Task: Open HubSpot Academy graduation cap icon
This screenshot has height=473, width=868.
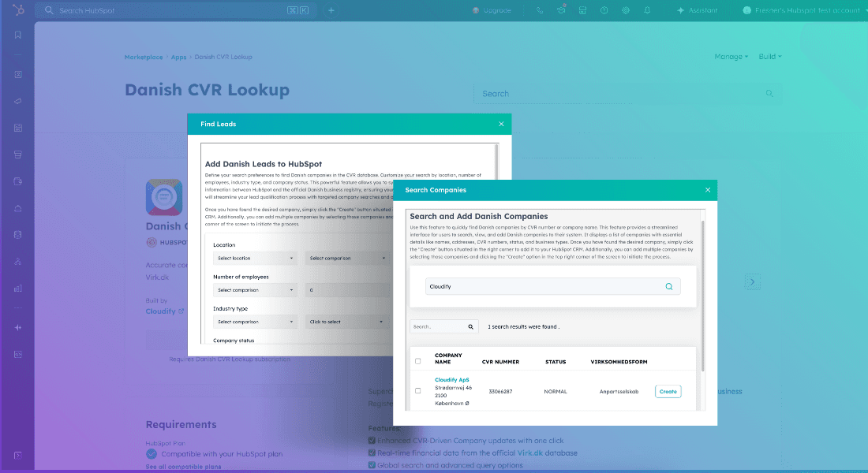Action: tap(561, 10)
